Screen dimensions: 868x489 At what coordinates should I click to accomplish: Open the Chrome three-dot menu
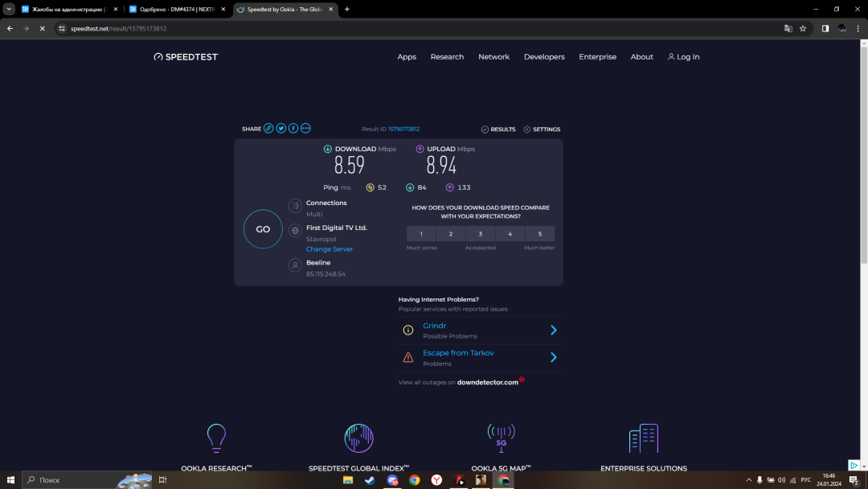tap(858, 28)
